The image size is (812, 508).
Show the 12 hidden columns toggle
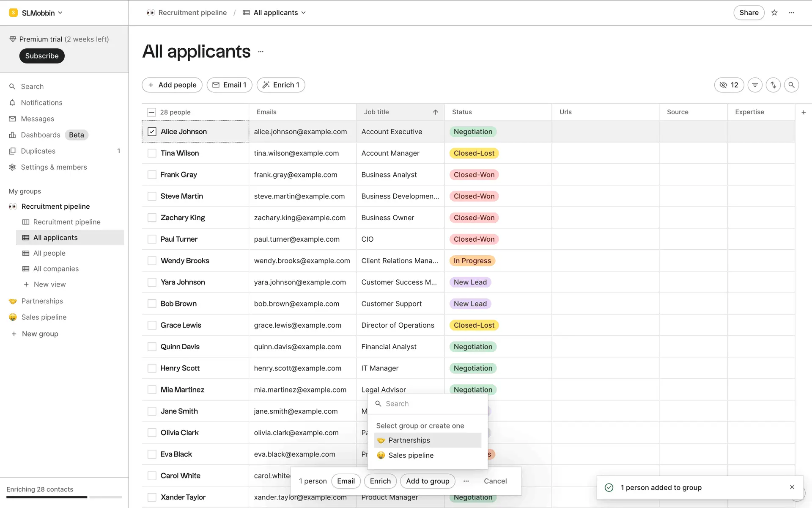click(x=729, y=85)
